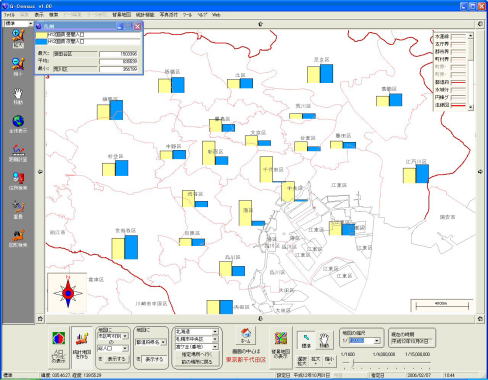488x380 pixels.
Task: Activate the white hand pan tool in sidebar
Action: [18, 96]
